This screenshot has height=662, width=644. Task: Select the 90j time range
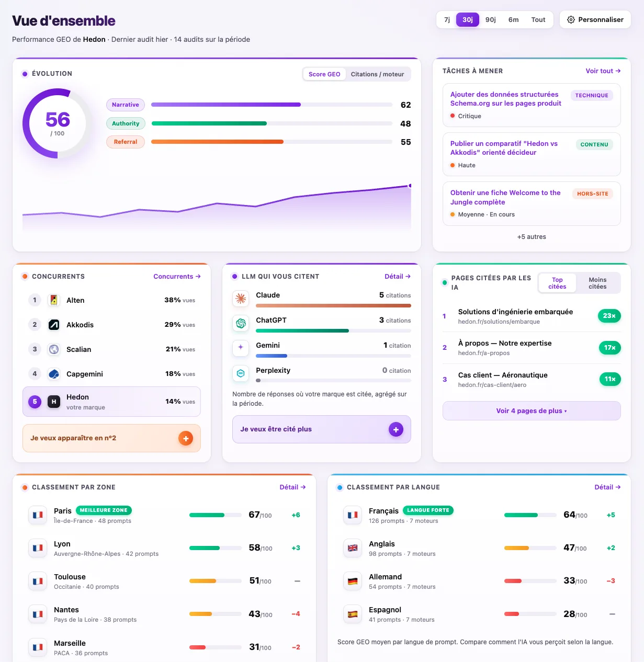click(491, 20)
